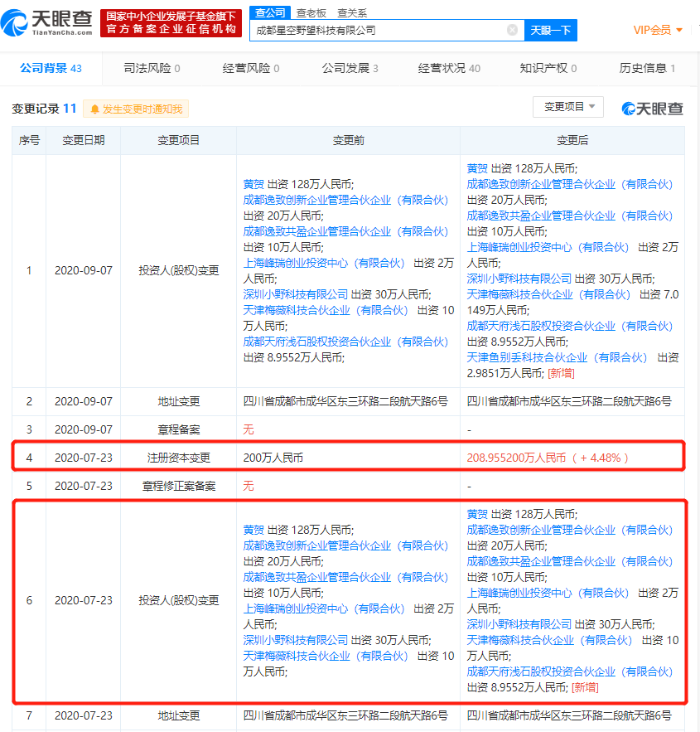Click the 变更项目 column header
This screenshot has height=732, width=700.
(179, 141)
